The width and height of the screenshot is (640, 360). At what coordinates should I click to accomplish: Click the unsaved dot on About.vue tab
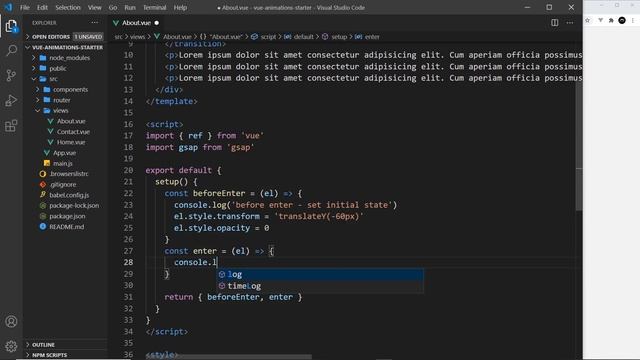click(x=157, y=23)
